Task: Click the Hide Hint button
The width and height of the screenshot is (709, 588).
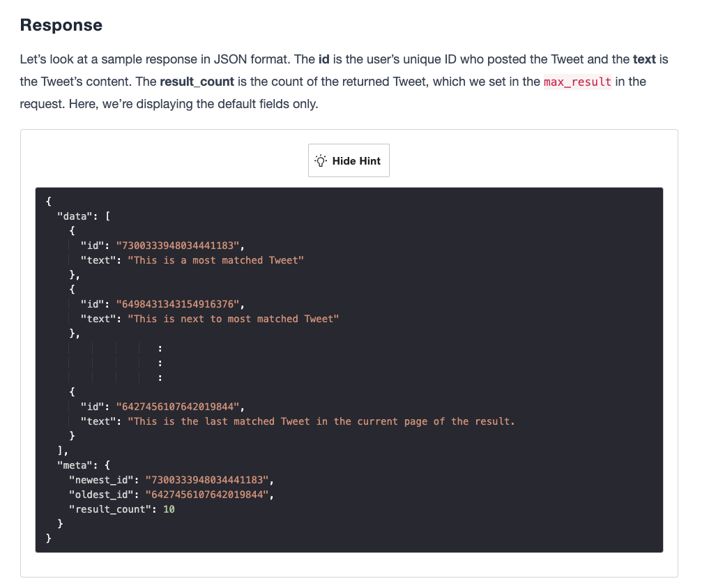Action: point(349,160)
